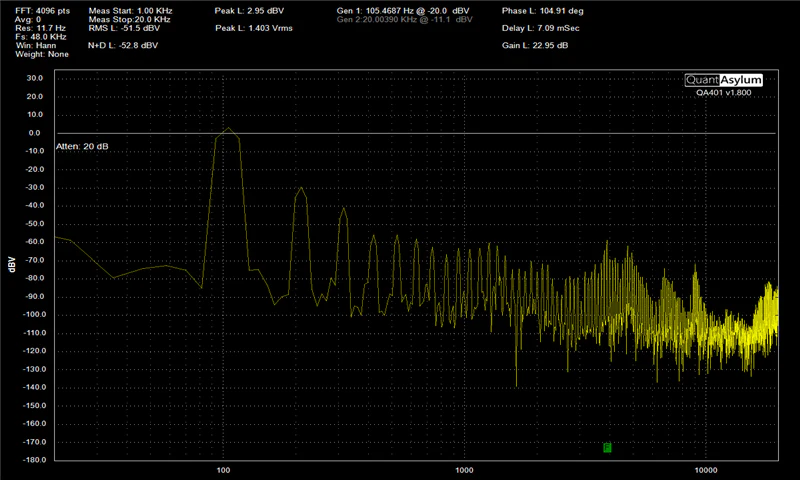
Task: Click the 'Gain L: 22.95 dB' readout
Action: click(535, 45)
